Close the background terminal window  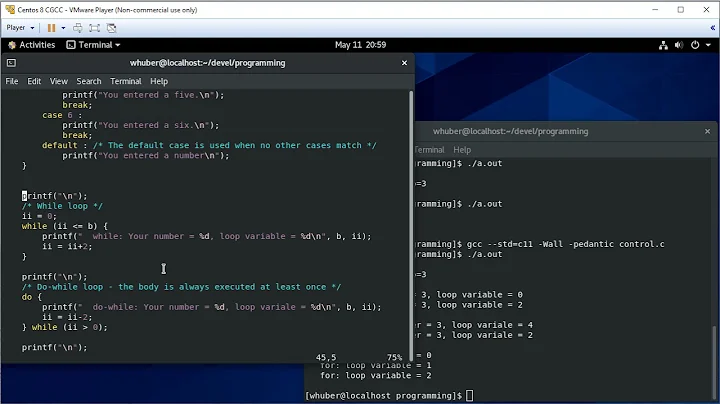[x=707, y=131]
